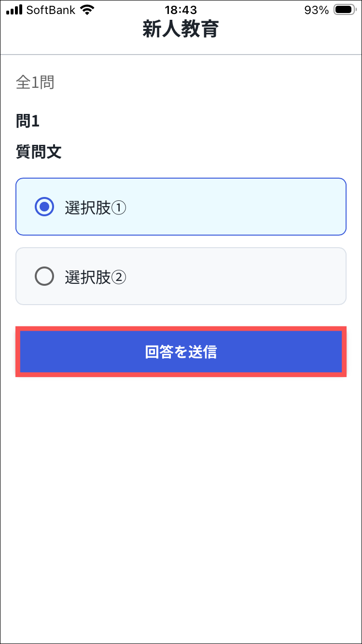Image resolution: width=362 pixels, height=644 pixels.
Task: Select the 選択肢② radio circle
Action: point(44,277)
